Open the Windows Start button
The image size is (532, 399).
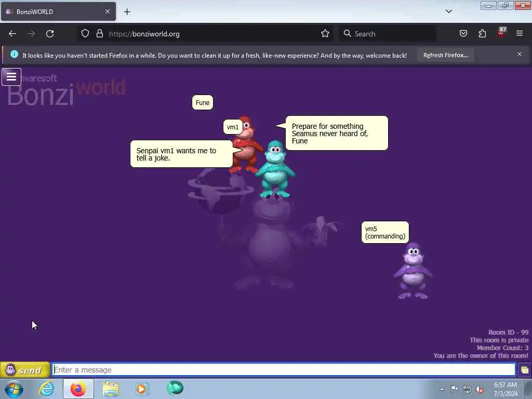[x=14, y=389]
